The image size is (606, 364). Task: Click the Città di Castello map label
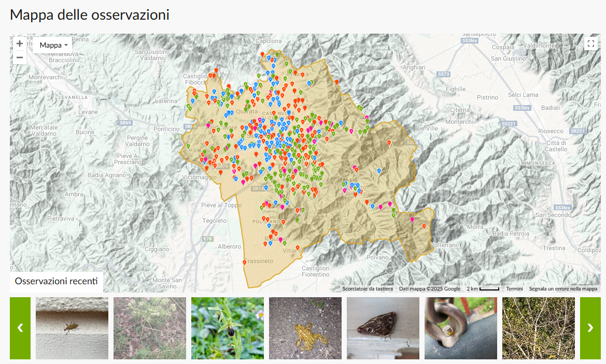557,146
